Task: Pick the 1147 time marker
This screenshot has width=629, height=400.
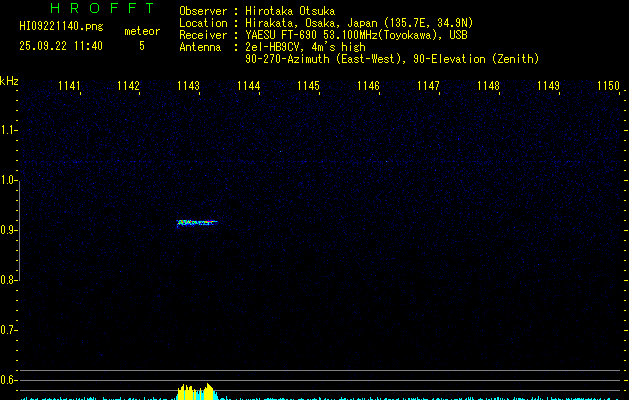Action: [428, 86]
